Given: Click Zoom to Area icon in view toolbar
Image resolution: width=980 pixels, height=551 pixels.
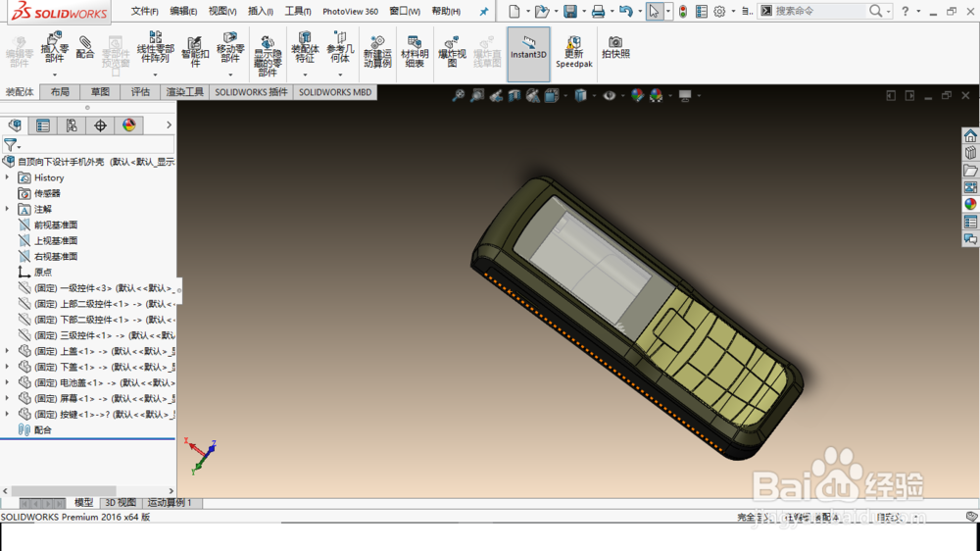Looking at the screenshot, I should click(x=477, y=96).
